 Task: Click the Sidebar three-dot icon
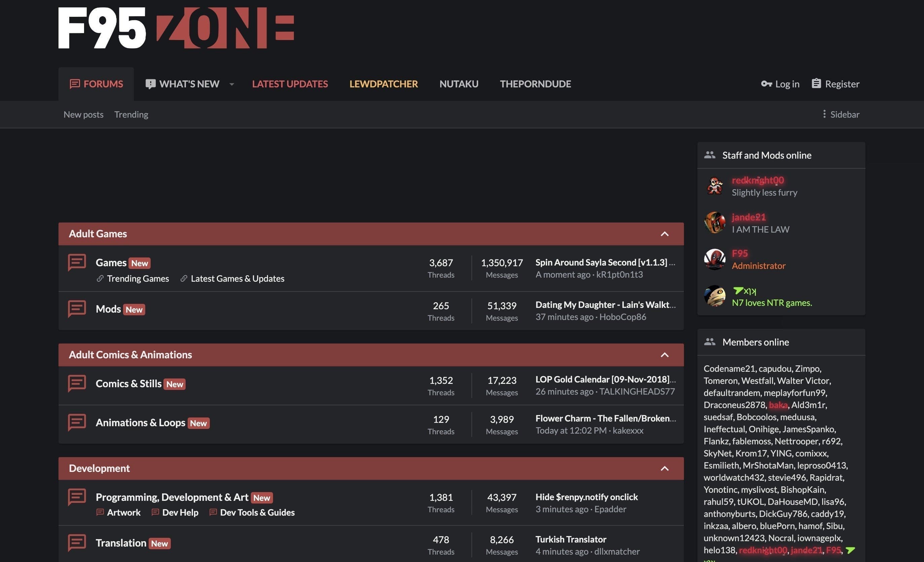pyautogui.click(x=824, y=114)
